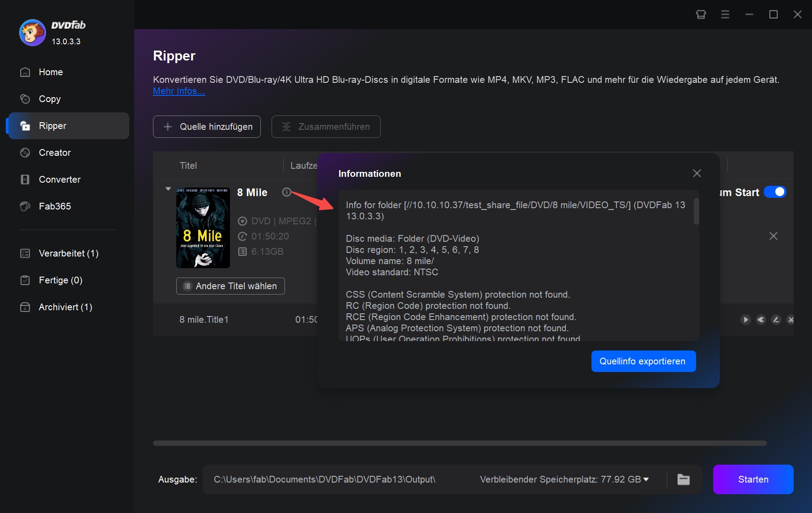This screenshot has height=513, width=812.
Task: Close the Informationen dialog
Action: click(697, 173)
